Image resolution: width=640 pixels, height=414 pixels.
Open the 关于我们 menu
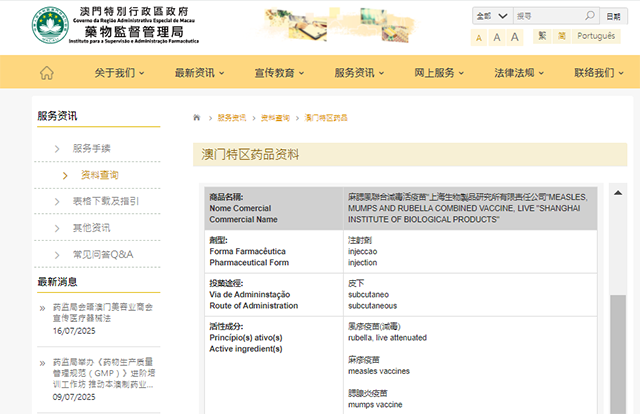(119, 73)
